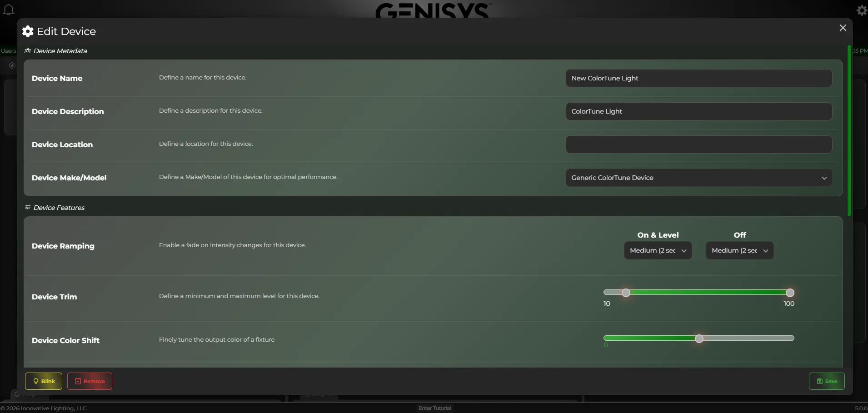This screenshot has width=868, height=413.
Task: Click the Device Features heading
Action: [x=59, y=208]
